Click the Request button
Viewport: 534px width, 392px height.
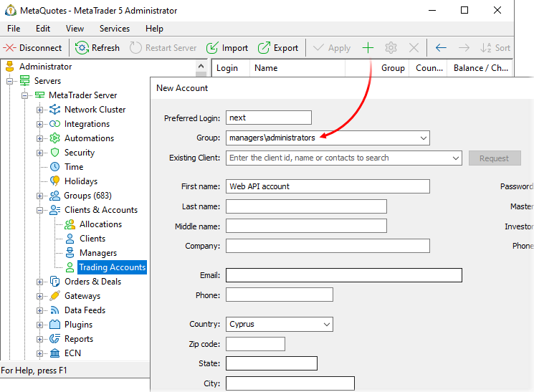click(495, 158)
